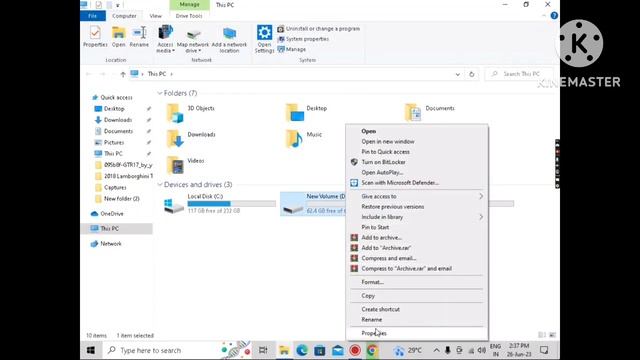
Task: Click Captures in the navigation pane
Action: [x=115, y=188]
